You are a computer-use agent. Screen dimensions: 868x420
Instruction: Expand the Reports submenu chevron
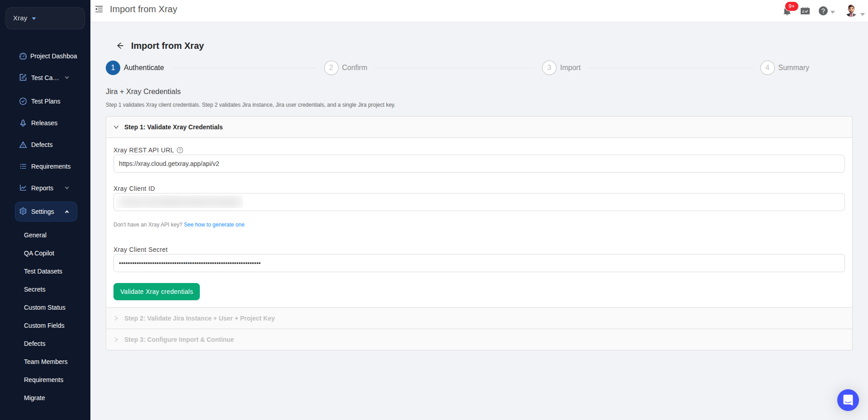coord(67,188)
